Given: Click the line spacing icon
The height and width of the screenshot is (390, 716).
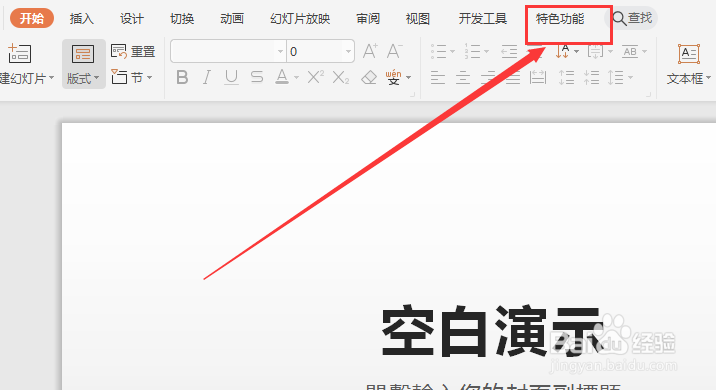Looking at the screenshot, I should (x=616, y=78).
